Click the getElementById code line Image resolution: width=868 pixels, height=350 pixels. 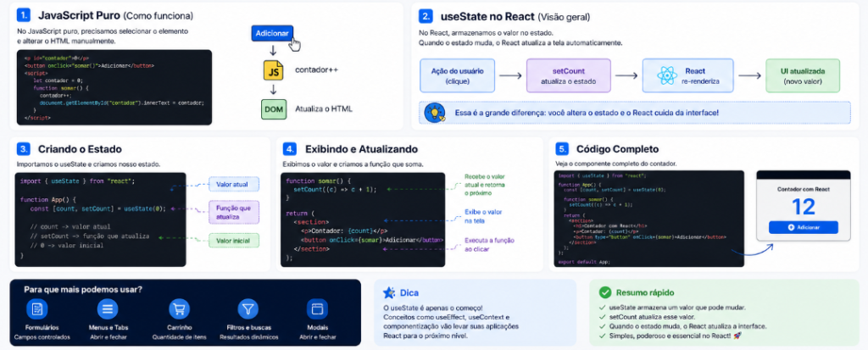[122, 103]
